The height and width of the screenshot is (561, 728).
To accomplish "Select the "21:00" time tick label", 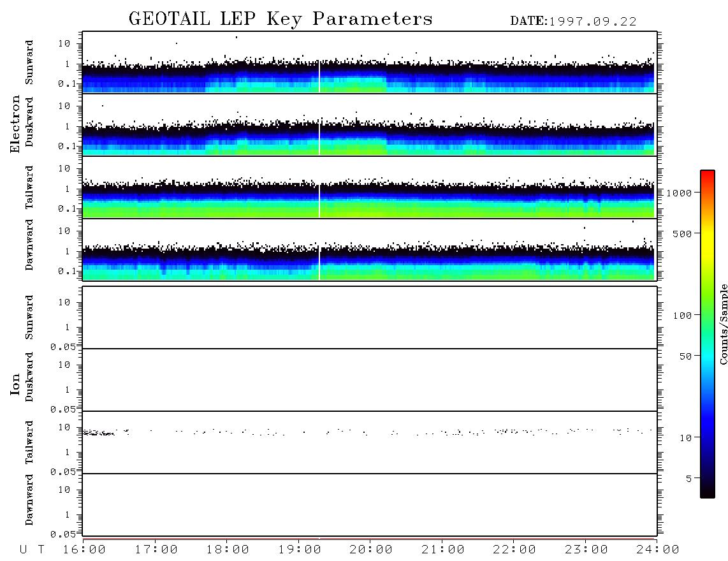I will 443,550.
